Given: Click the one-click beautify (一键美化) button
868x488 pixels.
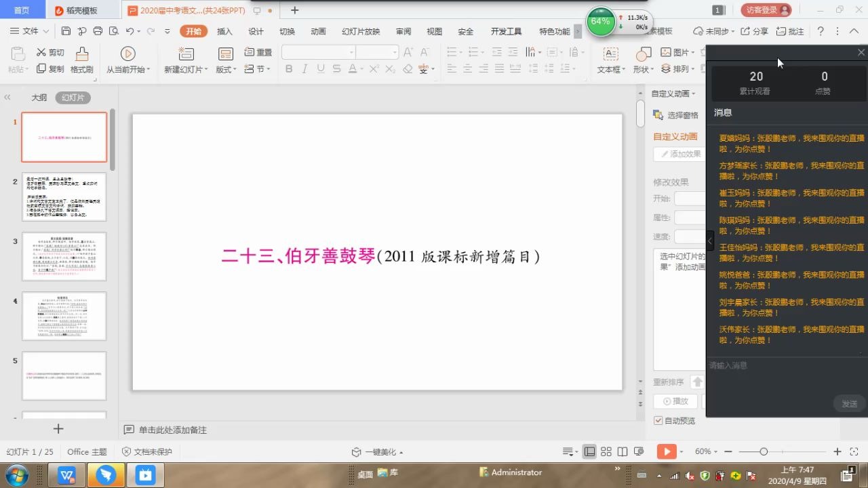Looking at the screenshot, I should pos(377,452).
